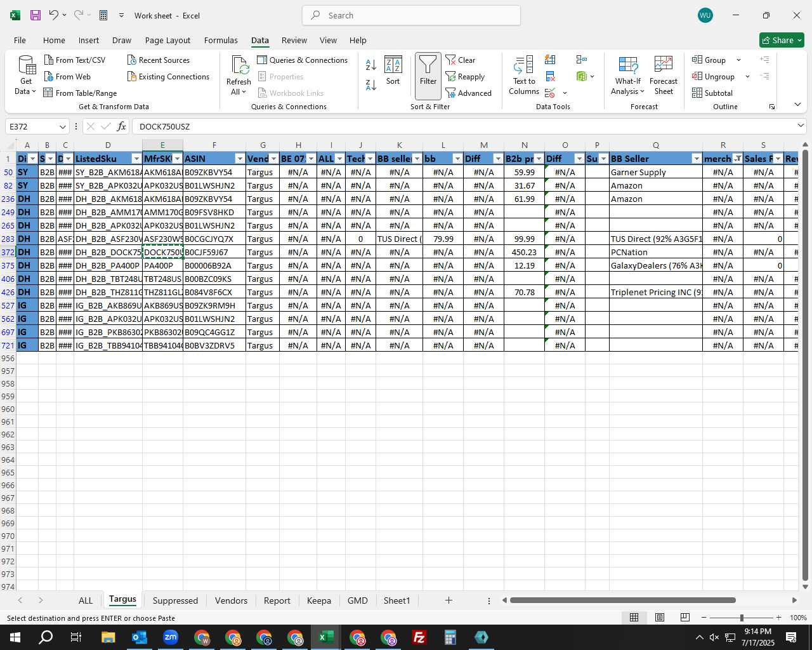Click the Existing Connections icon

click(x=132, y=76)
